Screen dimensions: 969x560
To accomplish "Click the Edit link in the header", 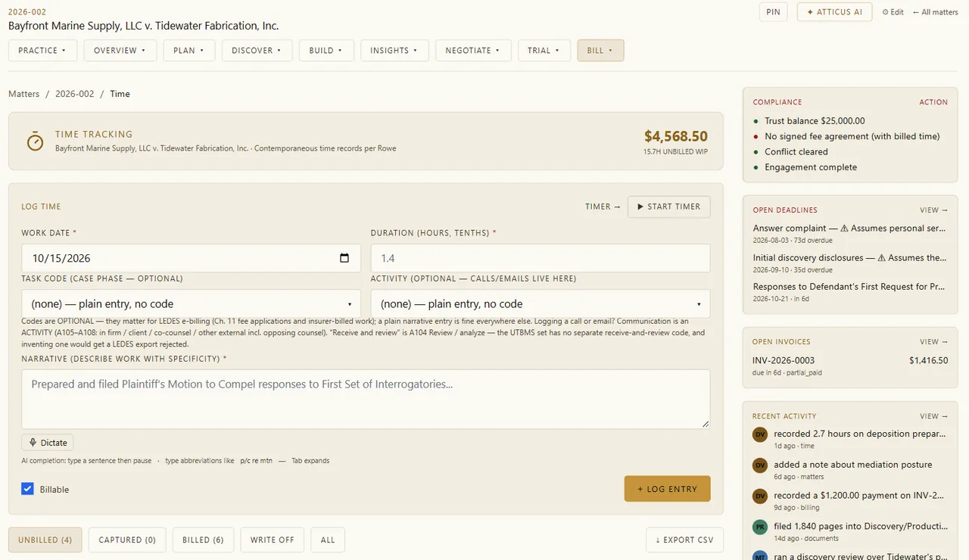I will click(893, 12).
